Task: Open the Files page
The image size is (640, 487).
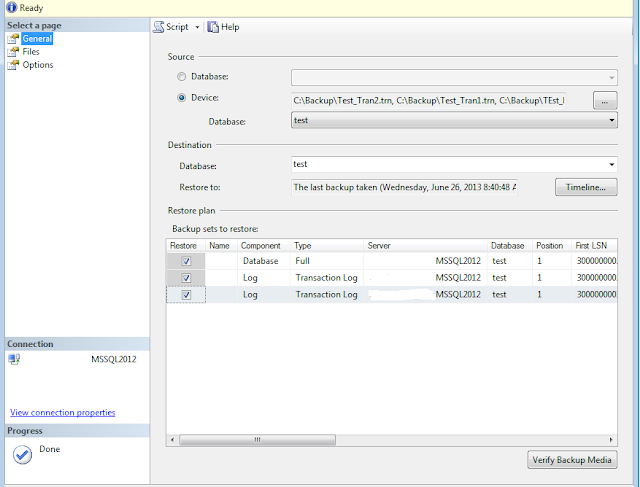Action: click(31, 52)
